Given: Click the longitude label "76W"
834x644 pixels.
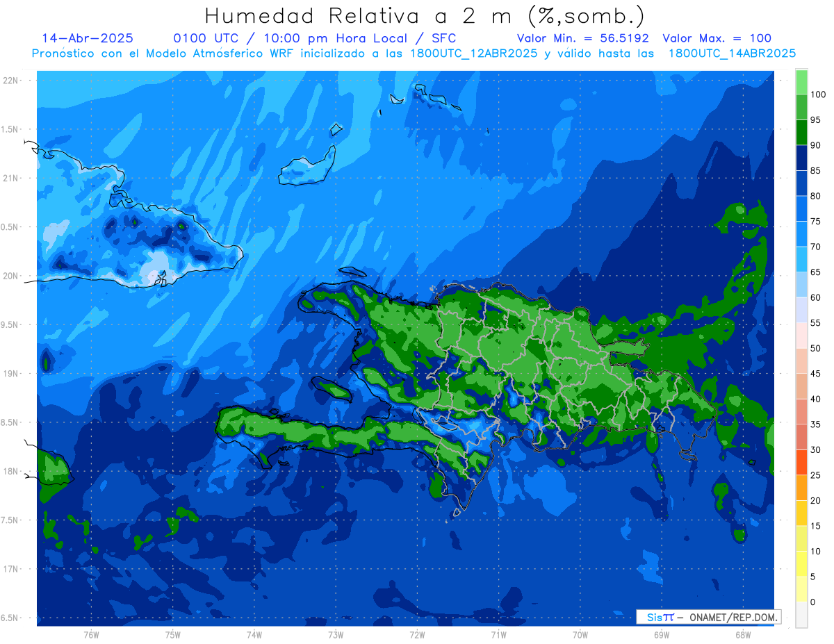Looking at the screenshot, I should 91,635.
